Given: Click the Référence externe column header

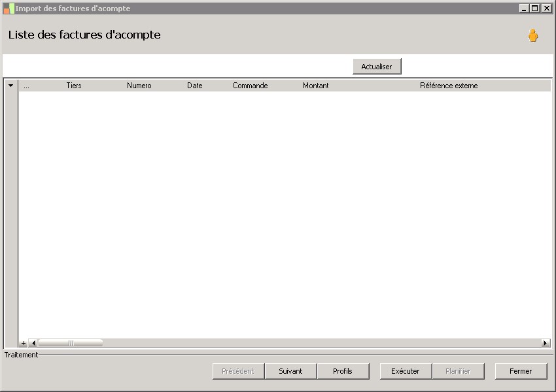Looking at the screenshot, I should (449, 86).
